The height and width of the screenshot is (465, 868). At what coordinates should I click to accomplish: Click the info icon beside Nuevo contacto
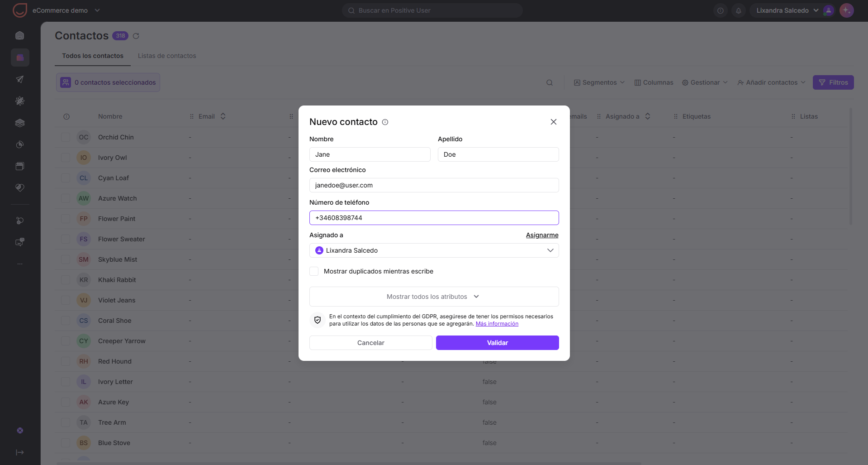[x=385, y=122]
